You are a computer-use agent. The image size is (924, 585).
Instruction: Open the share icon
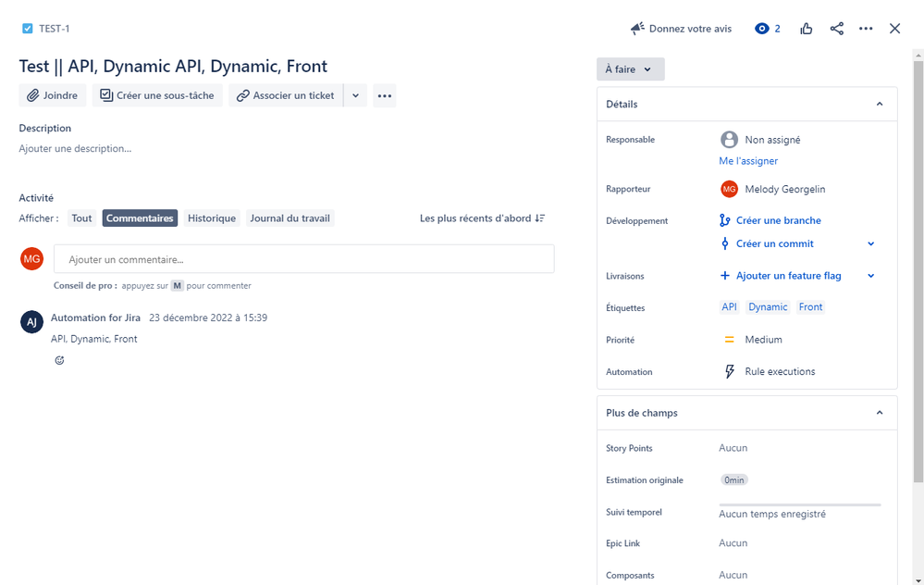837,29
